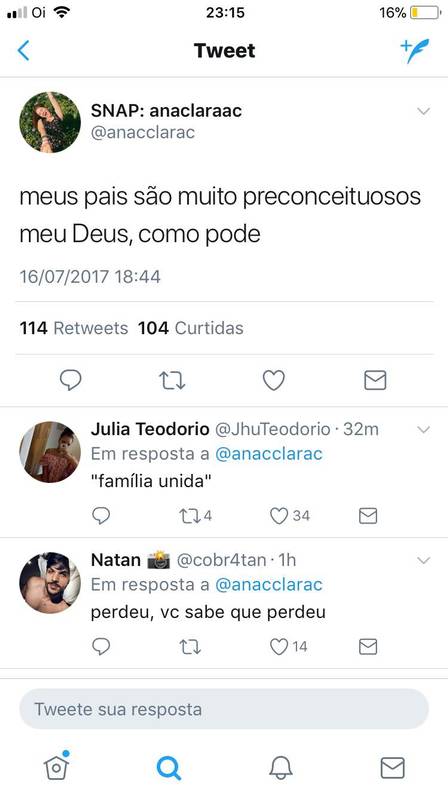
Task: Open the Notifications bell tab
Action: pos(281,768)
